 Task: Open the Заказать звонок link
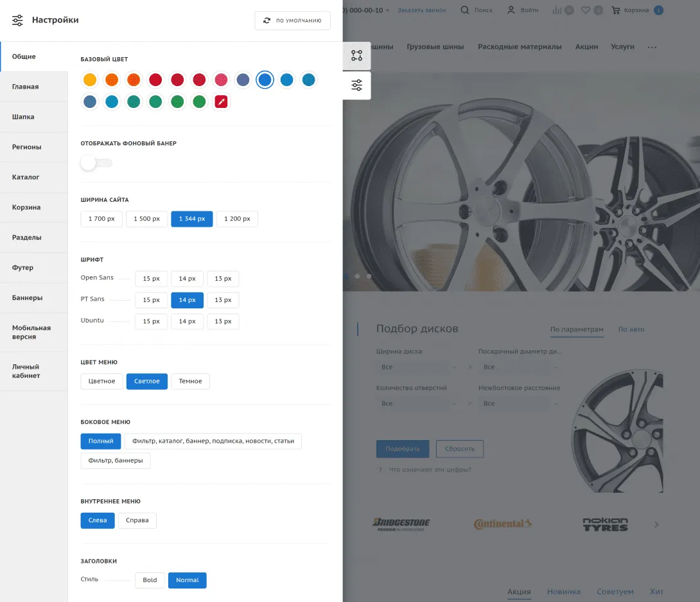point(422,10)
